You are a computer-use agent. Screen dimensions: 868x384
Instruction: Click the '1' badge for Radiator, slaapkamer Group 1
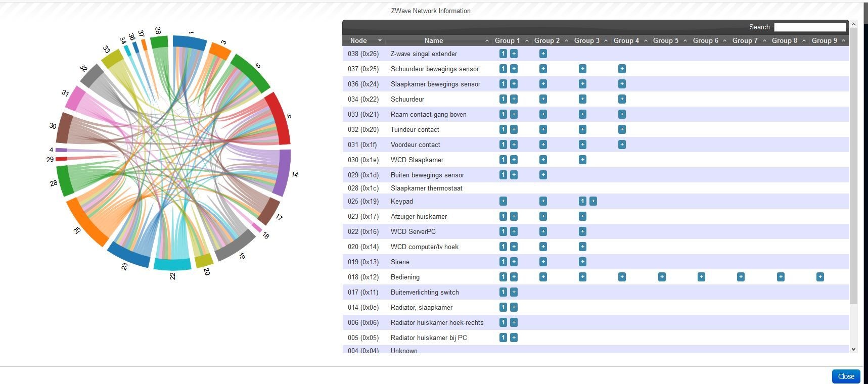click(x=503, y=307)
